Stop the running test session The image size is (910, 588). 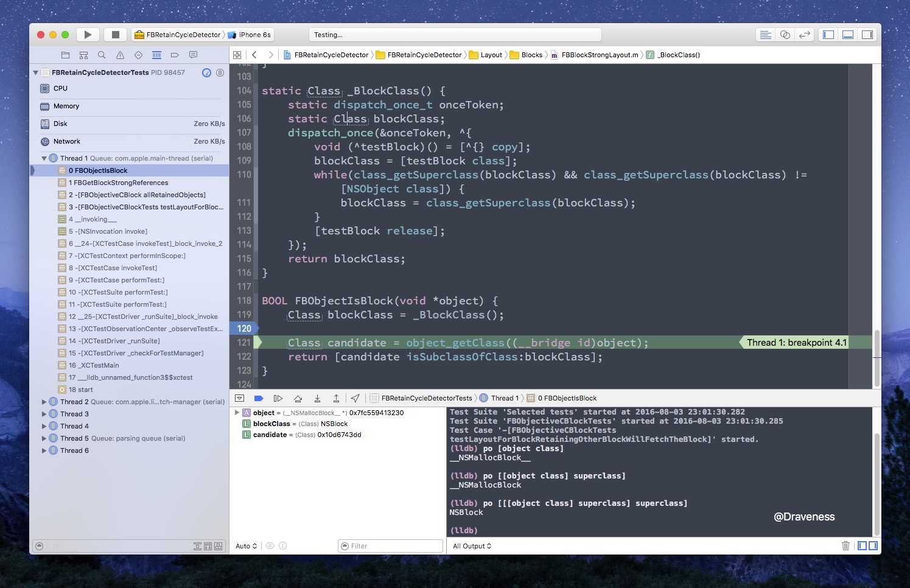pyautogui.click(x=115, y=35)
